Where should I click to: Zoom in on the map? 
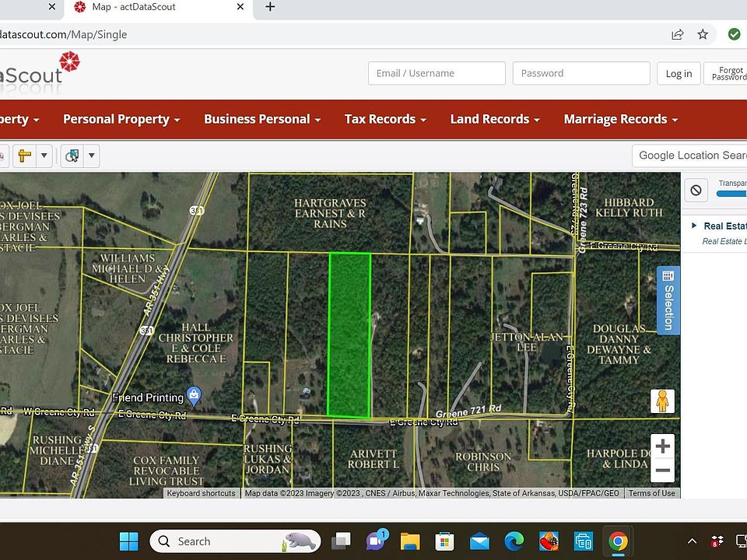[663, 446]
